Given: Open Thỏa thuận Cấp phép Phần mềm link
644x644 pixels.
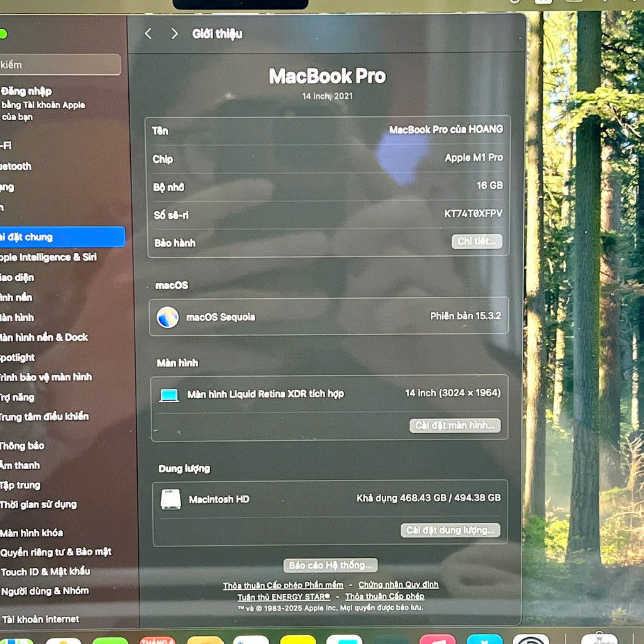Looking at the screenshot, I should pyautogui.click(x=283, y=586).
